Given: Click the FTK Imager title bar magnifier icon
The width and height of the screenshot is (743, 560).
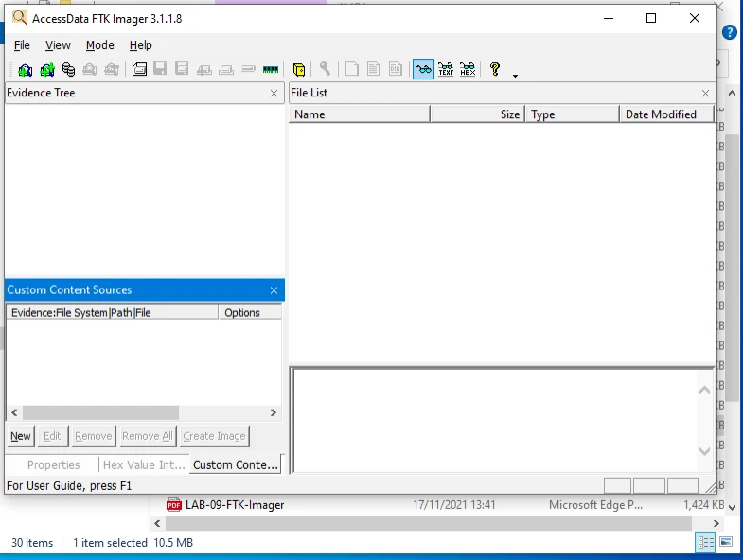Looking at the screenshot, I should coord(19,18).
